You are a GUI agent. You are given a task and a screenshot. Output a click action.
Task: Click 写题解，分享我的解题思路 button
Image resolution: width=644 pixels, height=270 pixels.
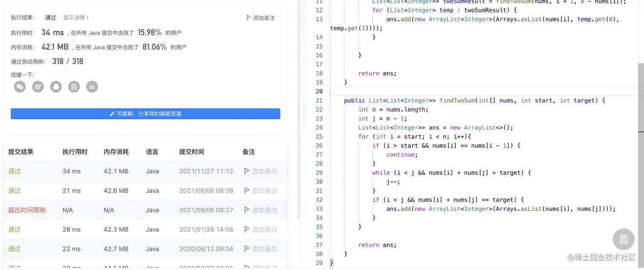coord(145,114)
